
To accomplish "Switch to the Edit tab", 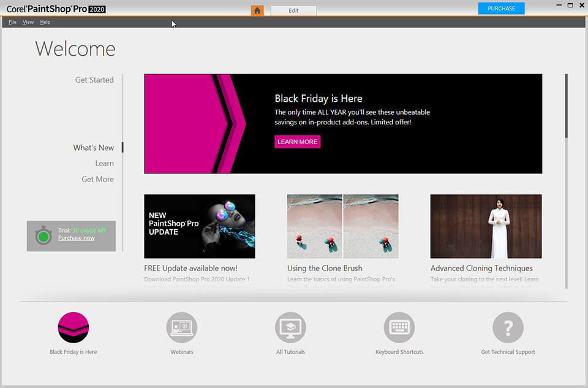I will pos(293,10).
